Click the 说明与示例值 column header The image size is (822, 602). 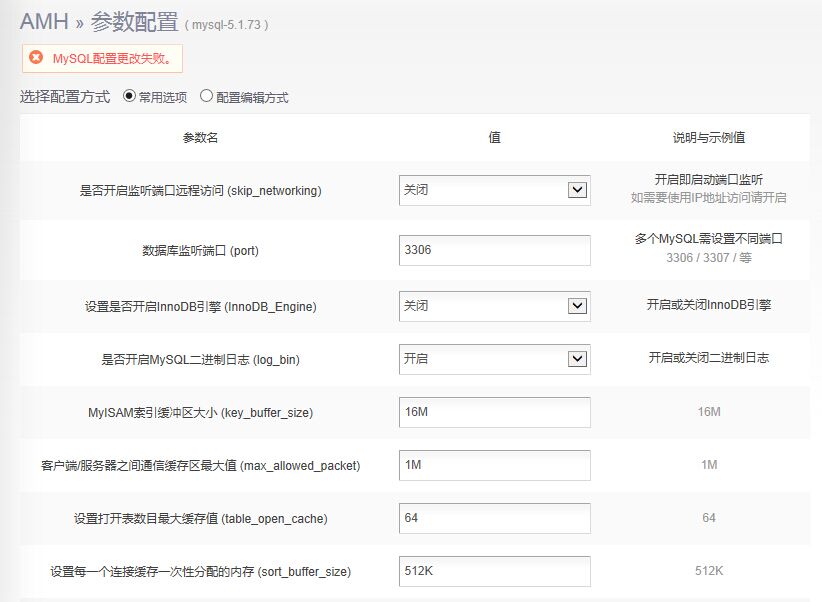point(708,138)
